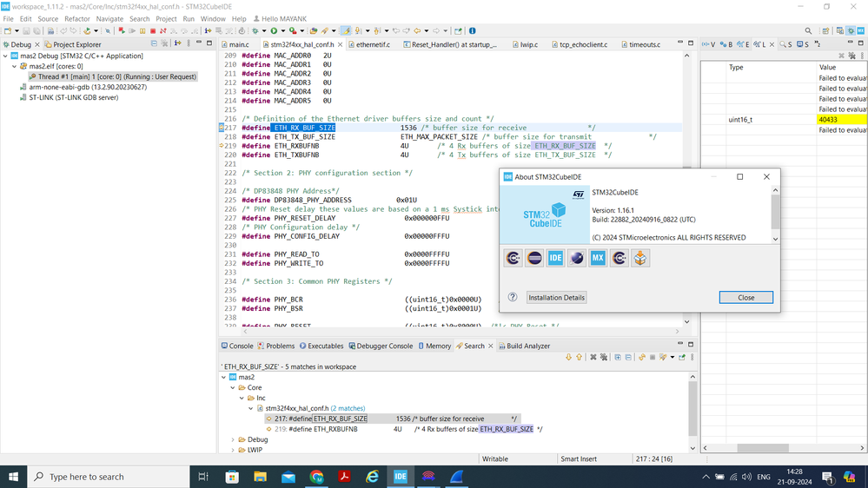Screen dimensions: 868x488
Task: Open STM32CubeIDE from the Windows taskbar
Action: (x=401, y=477)
